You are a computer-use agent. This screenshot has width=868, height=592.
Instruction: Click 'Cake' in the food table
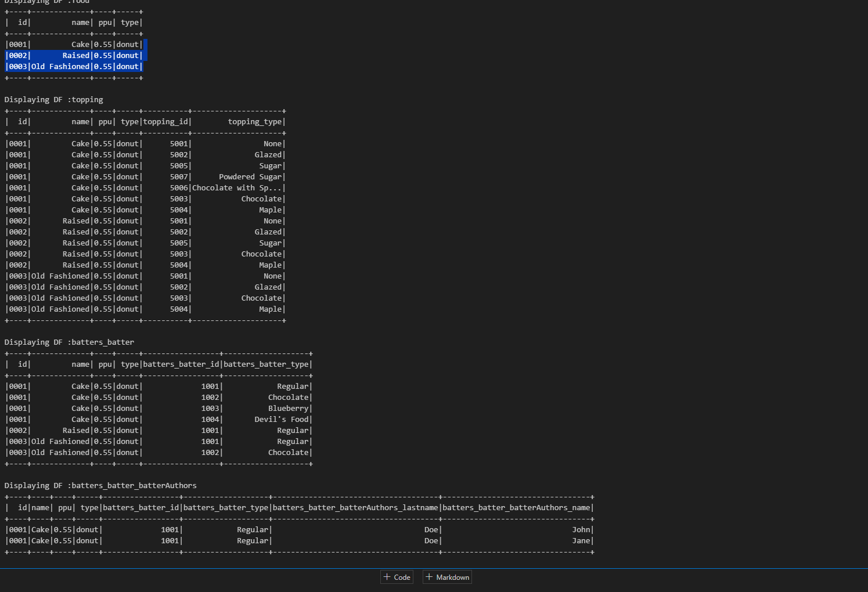pyautogui.click(x=81, y=45)
